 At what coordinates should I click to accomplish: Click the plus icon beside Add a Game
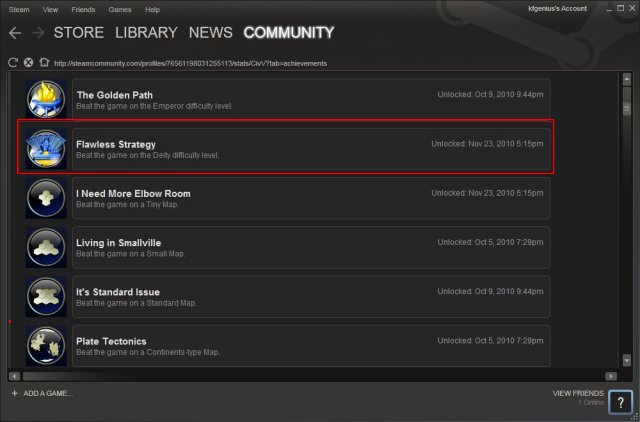pyautogui.click(x=15, y=393)
